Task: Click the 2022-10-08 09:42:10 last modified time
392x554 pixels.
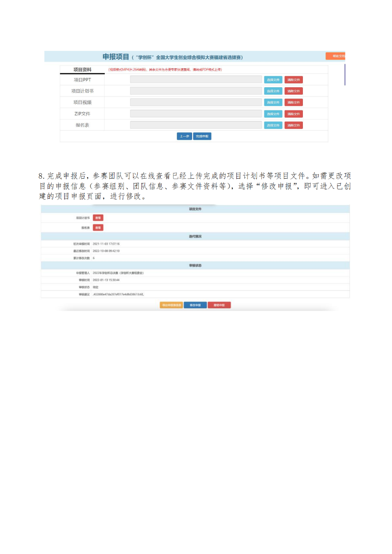Action: coord(106,251)
